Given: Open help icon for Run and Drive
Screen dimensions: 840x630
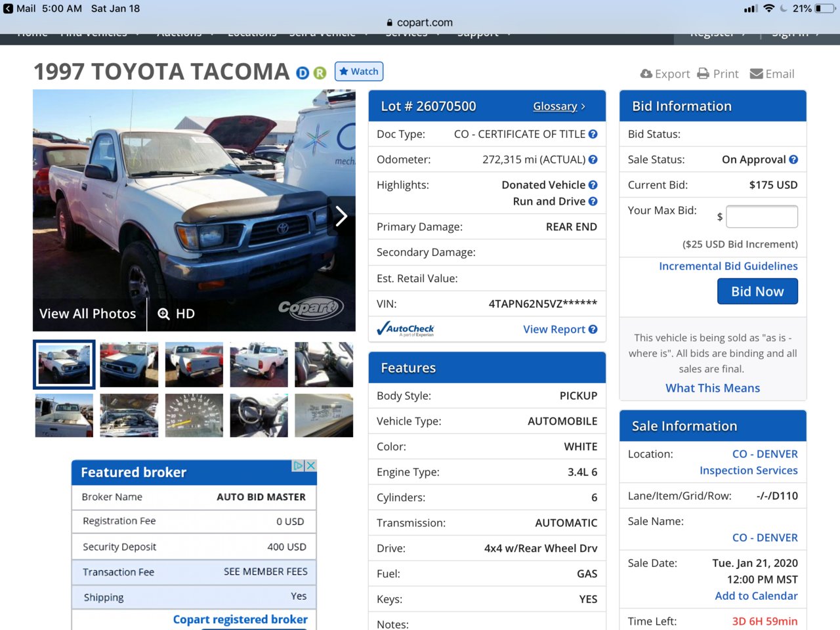Looking at the screenshot, I should tap(593, 201).
